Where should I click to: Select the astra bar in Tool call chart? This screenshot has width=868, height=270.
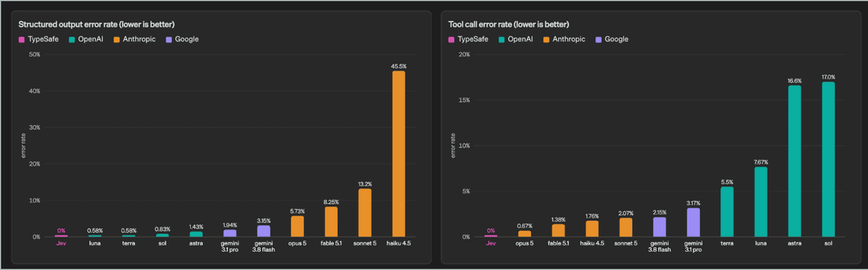(x=794, y=161)
